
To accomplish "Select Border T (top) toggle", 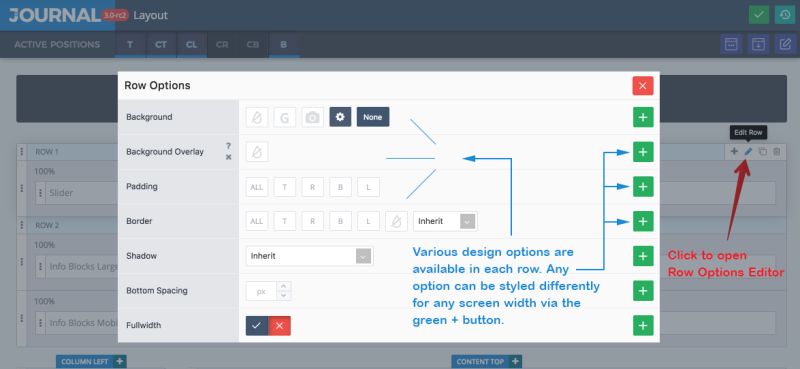I will point(285,222).
